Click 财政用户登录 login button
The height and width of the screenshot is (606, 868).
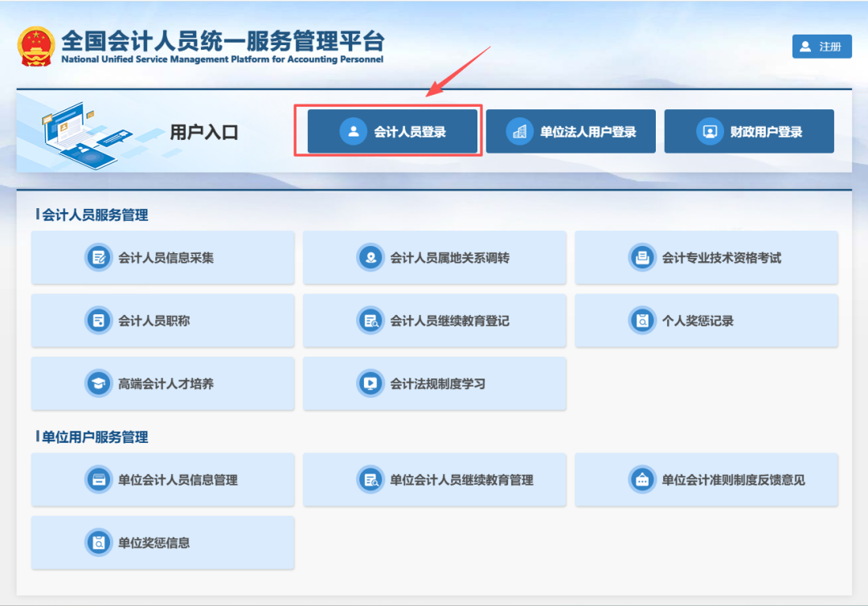(748, 131)
